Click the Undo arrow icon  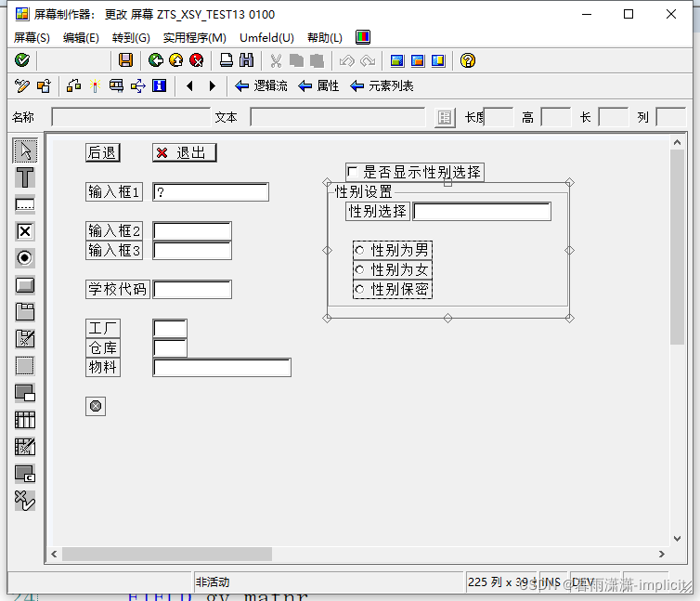click(x=347, y=60)
